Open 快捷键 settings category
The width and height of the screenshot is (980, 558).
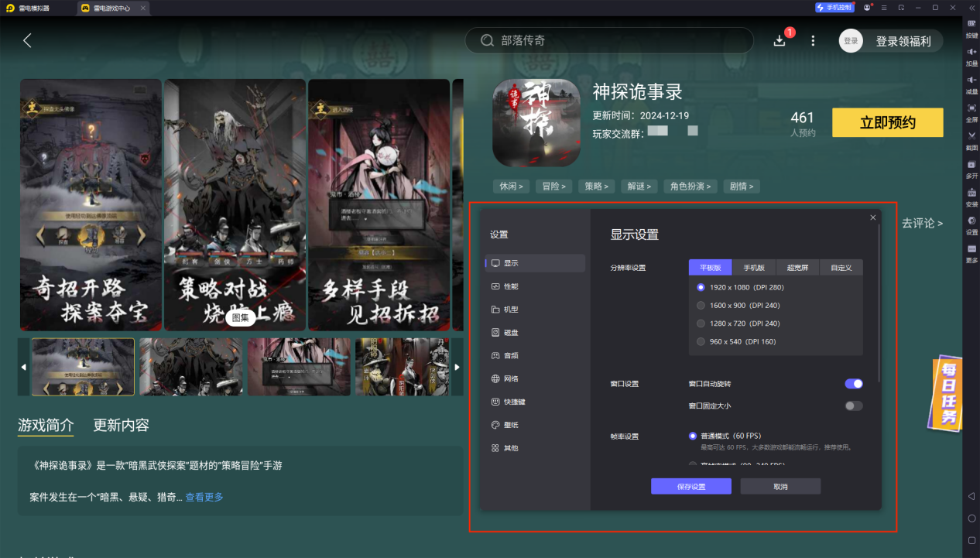[535, 402]
